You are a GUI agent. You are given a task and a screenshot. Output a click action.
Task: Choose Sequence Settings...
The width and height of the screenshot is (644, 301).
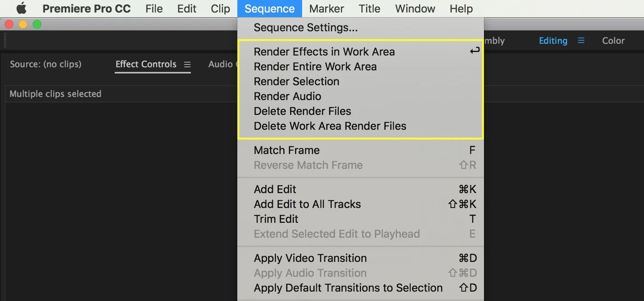361,28
